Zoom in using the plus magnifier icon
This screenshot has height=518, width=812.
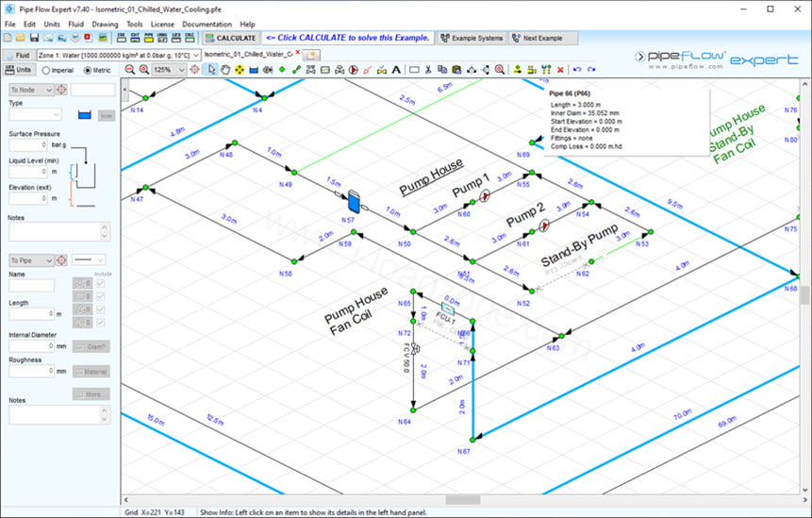coord(144,70)
